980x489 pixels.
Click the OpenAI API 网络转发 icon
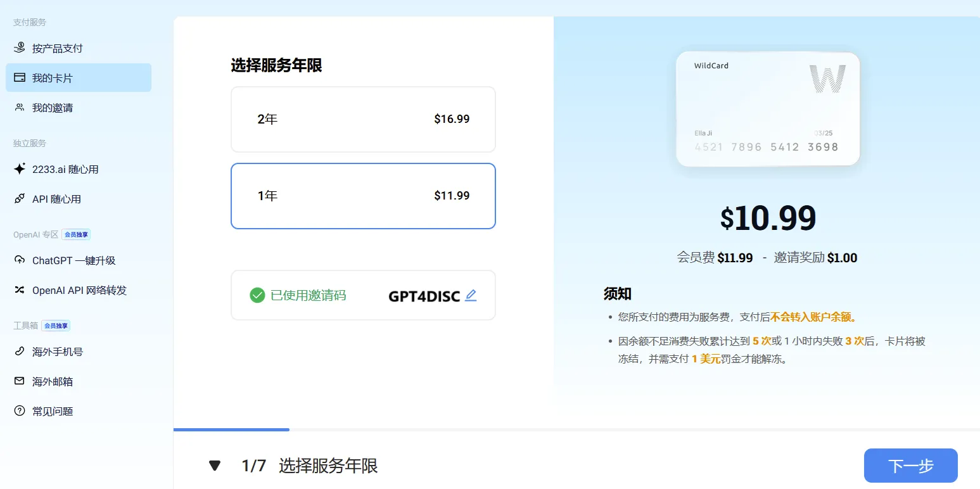click(19, 289)
